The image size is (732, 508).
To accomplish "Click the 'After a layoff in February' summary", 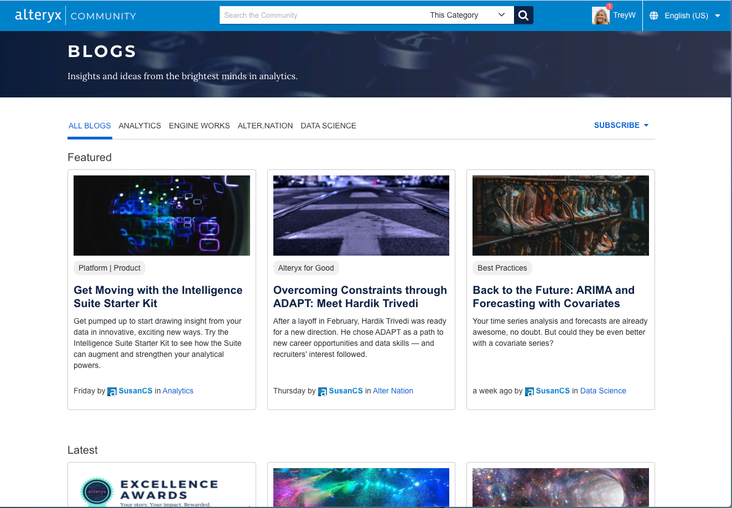I will (360, 338).
